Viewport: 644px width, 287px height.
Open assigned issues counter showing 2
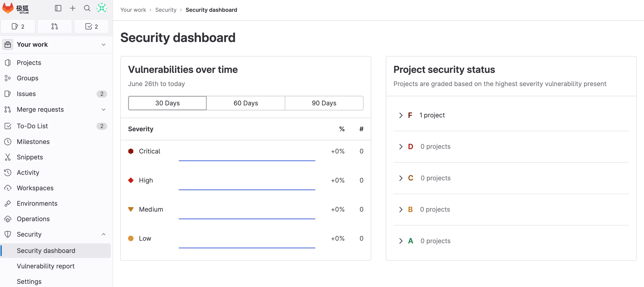(18, 27)
